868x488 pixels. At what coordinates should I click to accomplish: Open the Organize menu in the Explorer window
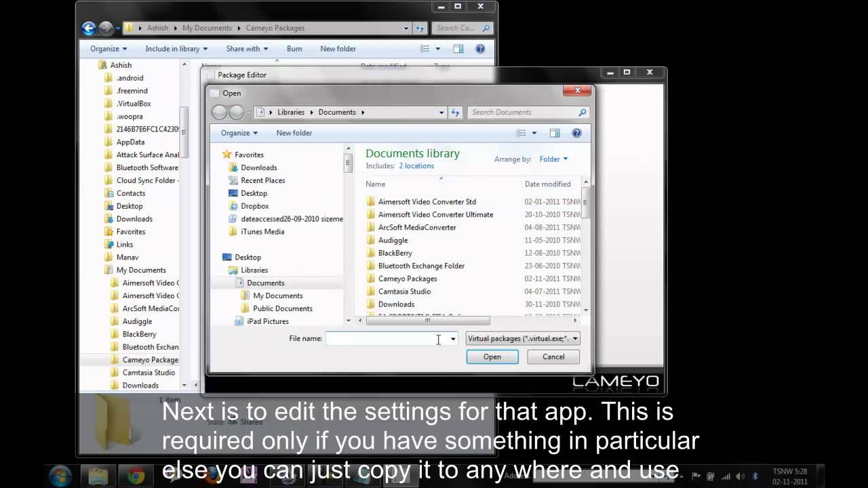(108, 49)
